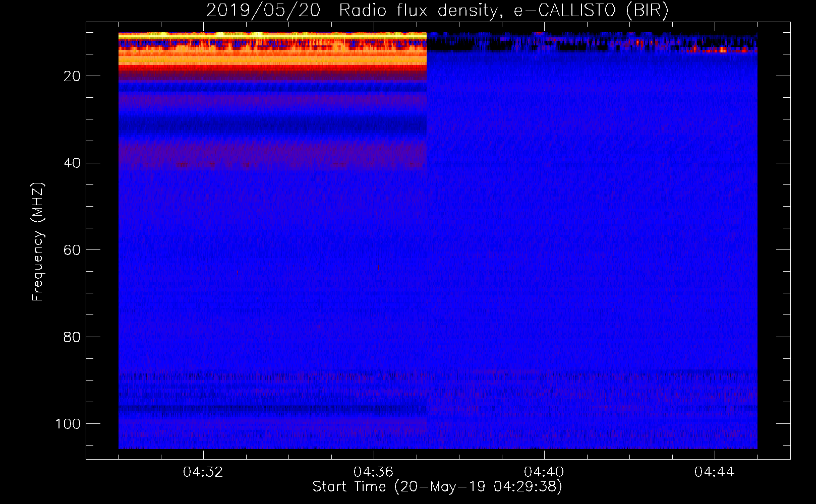Click the 04:36 time tick label
The width and height of the screenshot is (816, 504).
(374, 472)
